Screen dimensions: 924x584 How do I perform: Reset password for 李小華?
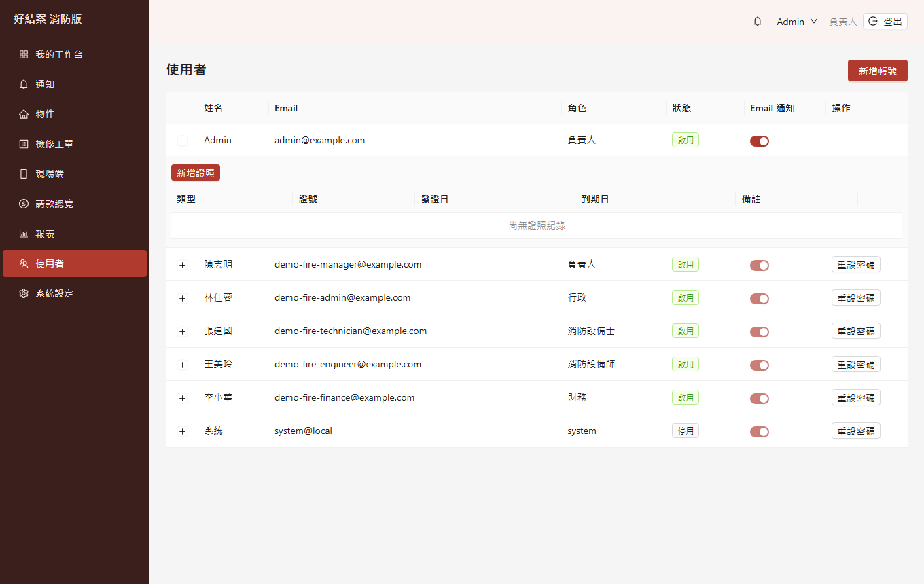pos(856,397)
